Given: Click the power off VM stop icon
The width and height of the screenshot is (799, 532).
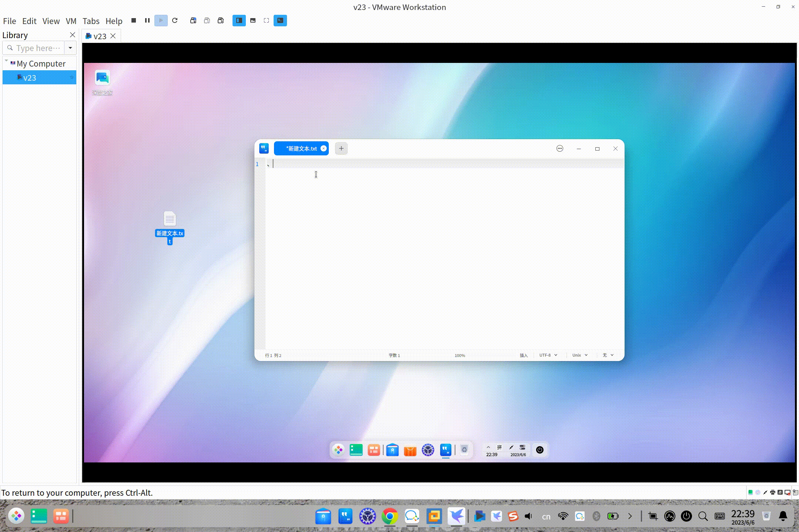Looking at the screenshot, I should point(134,21).
